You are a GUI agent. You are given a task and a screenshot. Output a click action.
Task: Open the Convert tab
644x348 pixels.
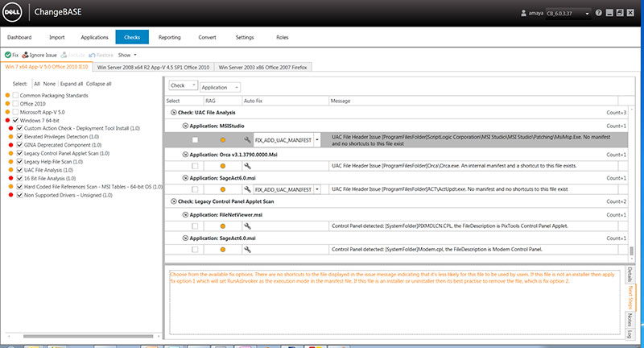207,37
